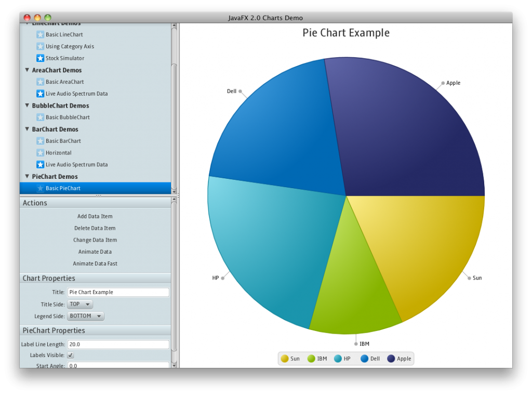Click the Basic BubbleChart star icon

coord(41,117)
